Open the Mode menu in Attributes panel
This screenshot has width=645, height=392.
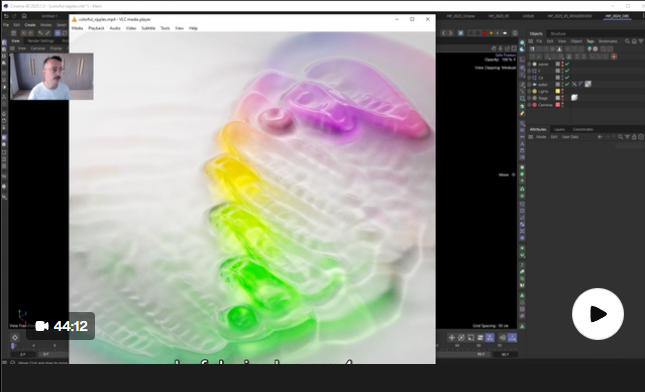tap(541, 137)
